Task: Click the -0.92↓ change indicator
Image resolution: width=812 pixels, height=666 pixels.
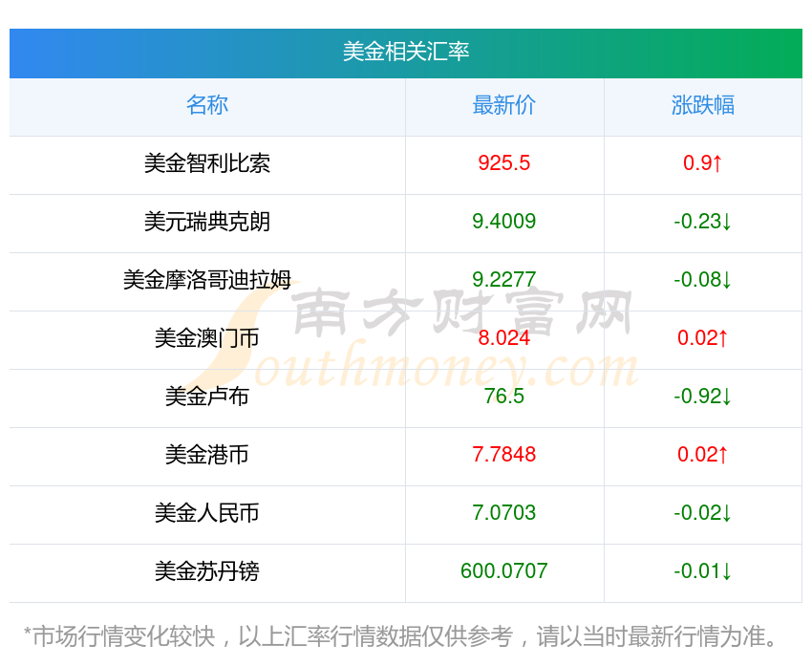Action: click(703, 397)
